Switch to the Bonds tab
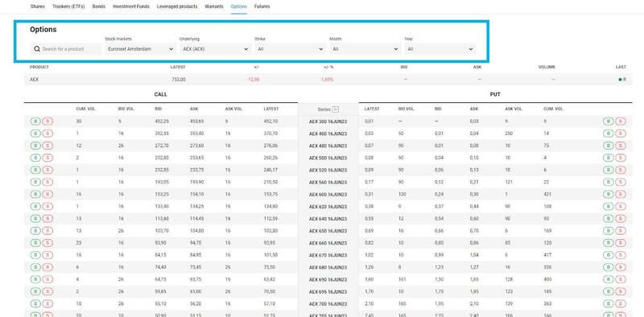Screen dimensions: 644x317 pyautogui.click(x=99, y=6)
